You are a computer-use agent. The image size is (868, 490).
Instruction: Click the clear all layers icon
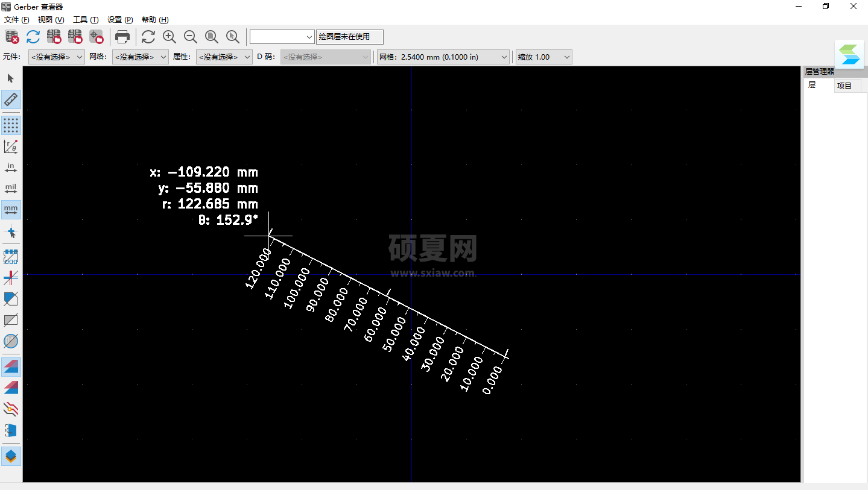(12, 37)
